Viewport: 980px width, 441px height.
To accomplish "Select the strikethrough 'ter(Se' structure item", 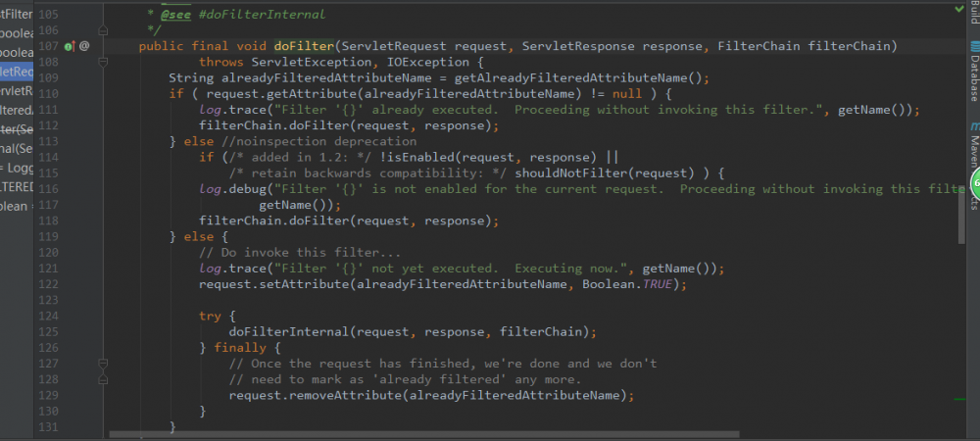I will (x=17, y=129).
